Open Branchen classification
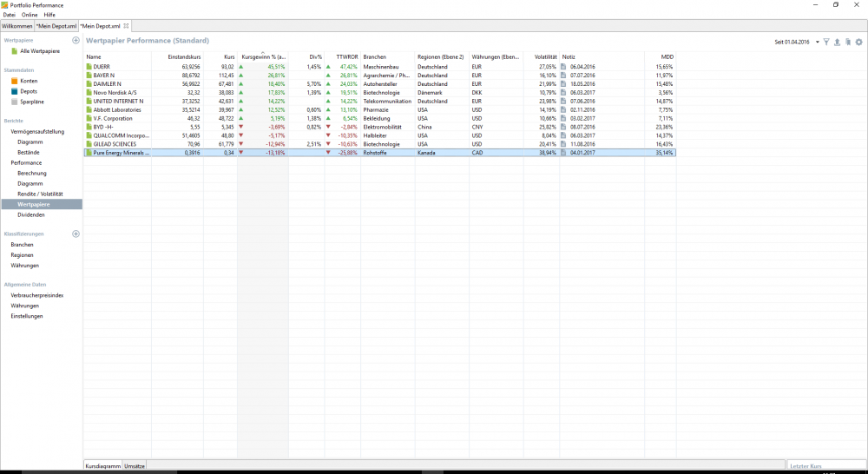Image resolution: width=868 pixels, height=474 pixels. point(23,245)
